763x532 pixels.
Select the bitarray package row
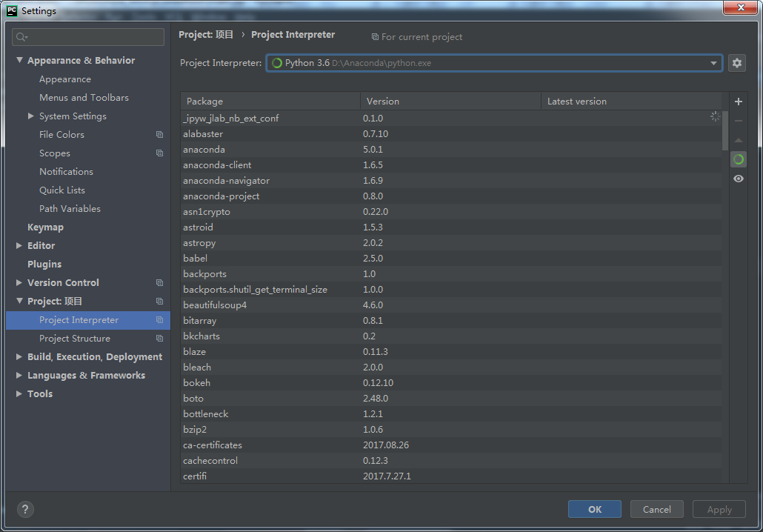tap(451, 321)
